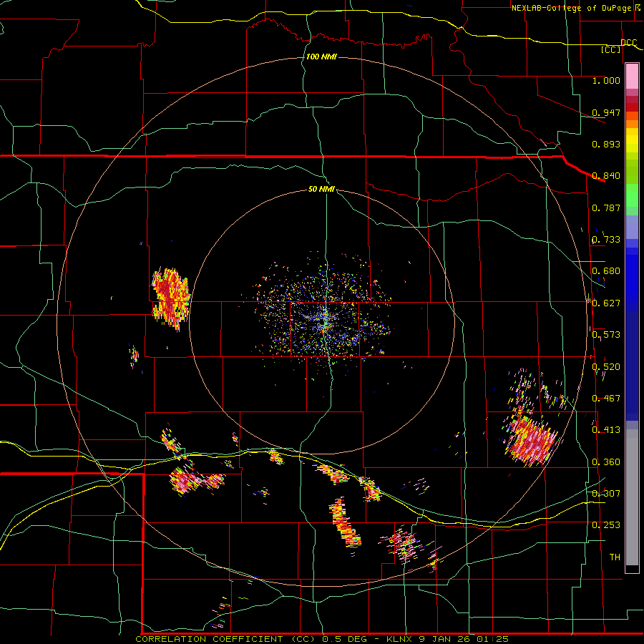The width and height of the screenshot is (644, 644).
Task: Click the "KLNX" station identifier
Action: 400,639
